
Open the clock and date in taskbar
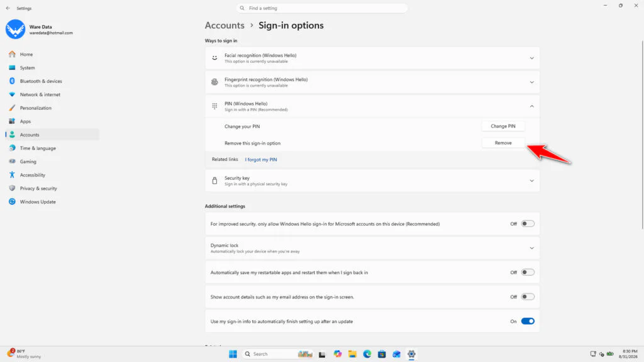(x=628, y=354)
